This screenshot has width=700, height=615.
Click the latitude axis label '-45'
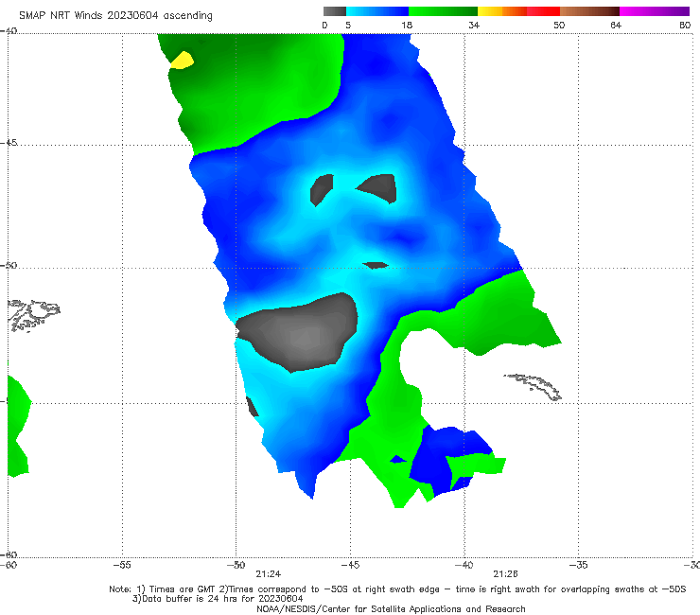(x=9, y=143)
